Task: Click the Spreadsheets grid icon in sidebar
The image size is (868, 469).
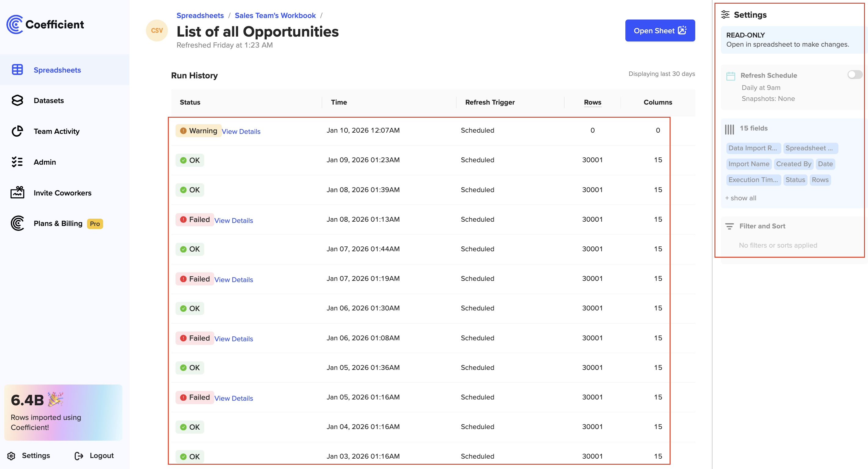Action: tap(17, 70)
